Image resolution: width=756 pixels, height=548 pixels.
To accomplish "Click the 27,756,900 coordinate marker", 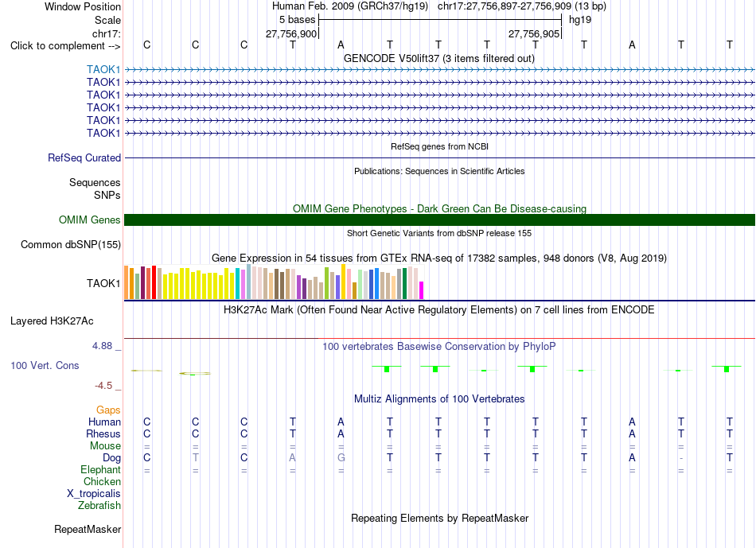I will 291,34.
